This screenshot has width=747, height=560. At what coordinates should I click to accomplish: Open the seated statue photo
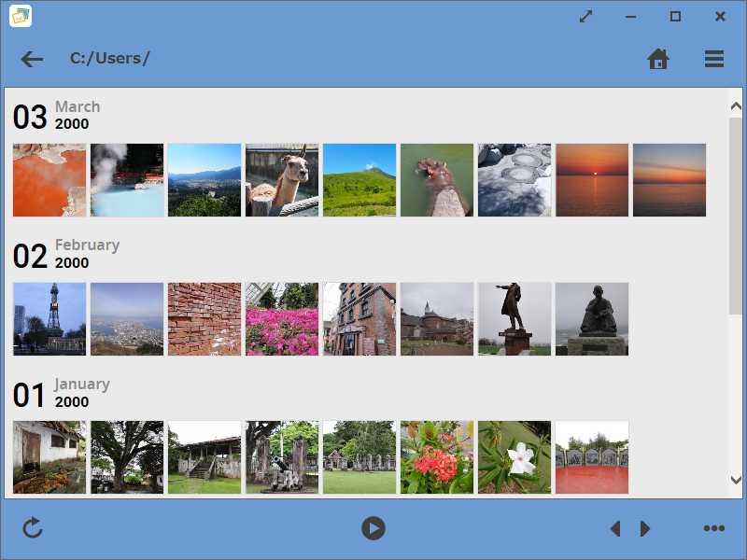tap(592, 319)
